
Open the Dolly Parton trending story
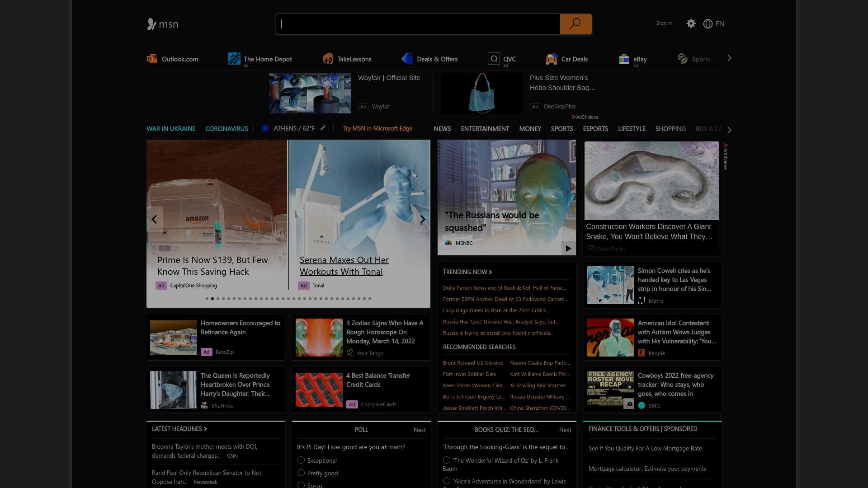[505, 288]
